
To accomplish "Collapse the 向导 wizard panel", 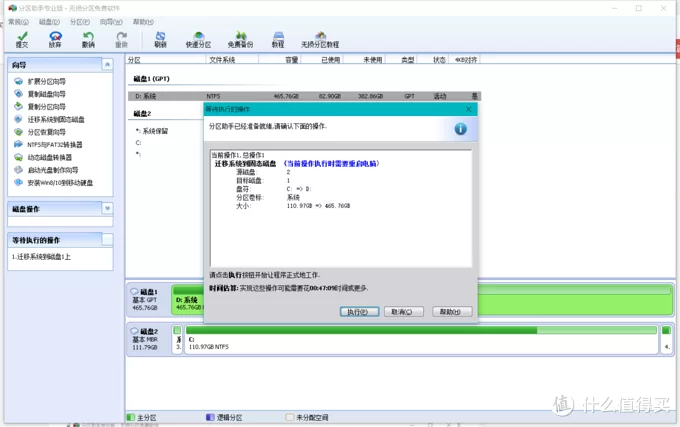I will [108, 64].
